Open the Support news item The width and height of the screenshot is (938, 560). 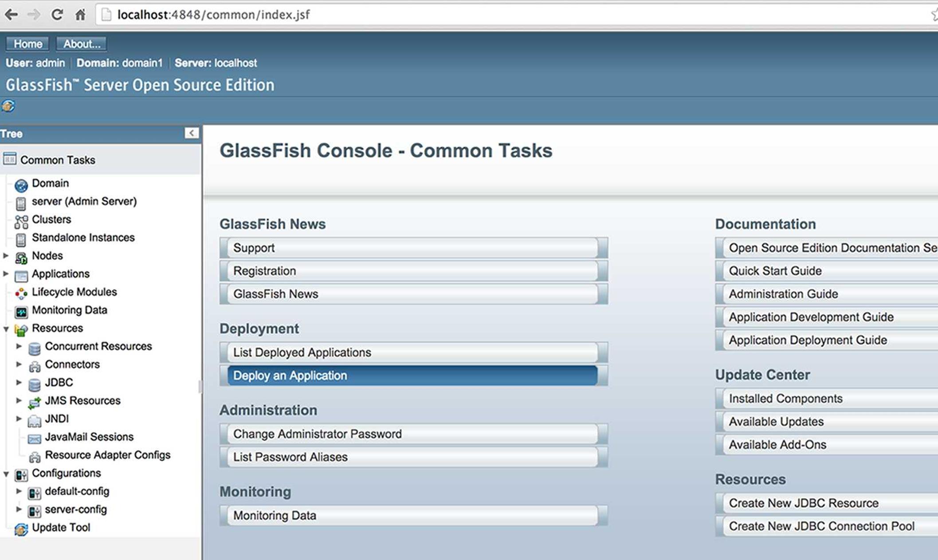coord(413,248)
